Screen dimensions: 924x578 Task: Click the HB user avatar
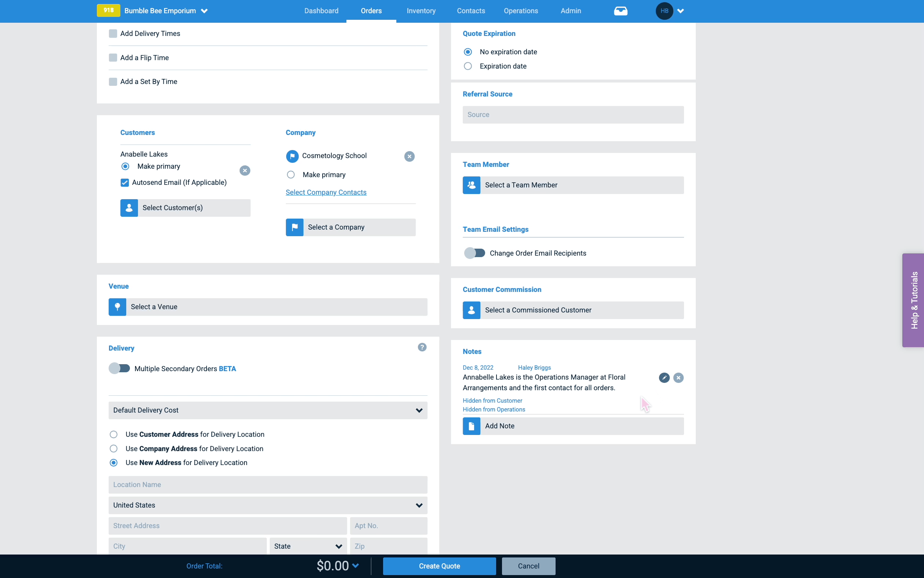point(664,11)
